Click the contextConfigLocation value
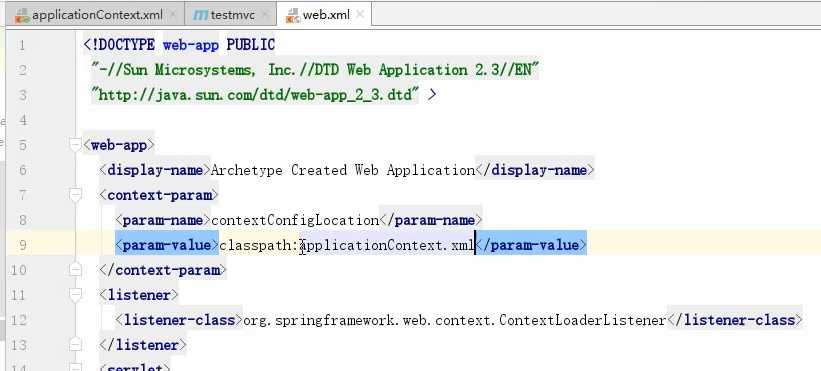The height and width of the screenshot is (371, 821). click(295, 220)
